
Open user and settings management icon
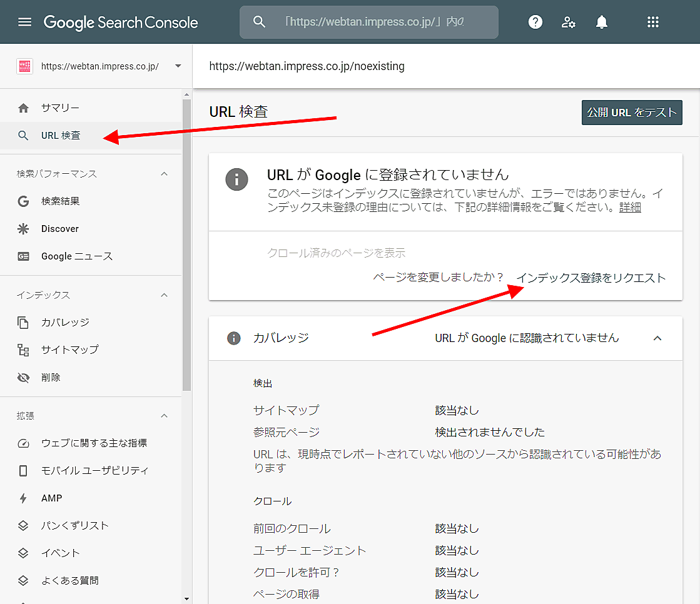pos(568,23)
